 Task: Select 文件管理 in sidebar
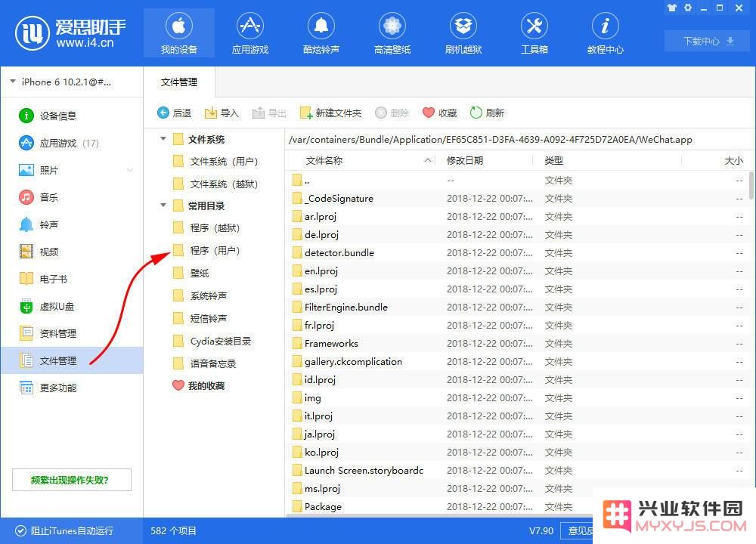click(71, 360)
